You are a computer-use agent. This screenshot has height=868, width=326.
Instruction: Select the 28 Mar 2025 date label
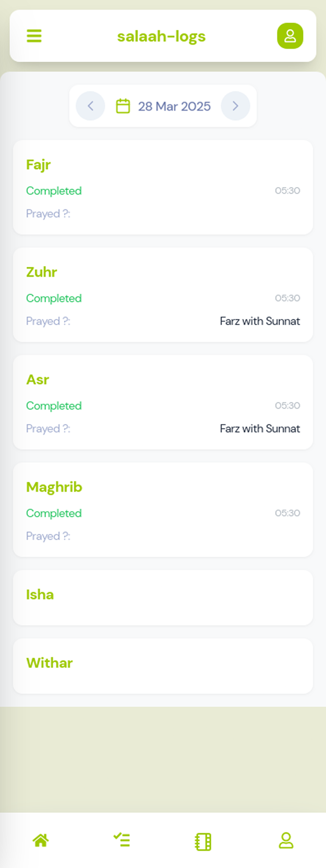pos(174,106)
